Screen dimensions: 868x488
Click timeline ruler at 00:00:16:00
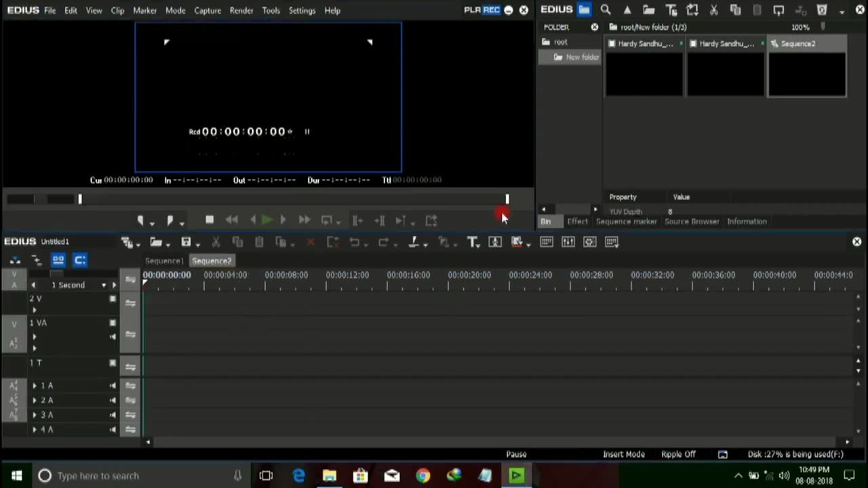pyautogui.click(x=408, y=275)
